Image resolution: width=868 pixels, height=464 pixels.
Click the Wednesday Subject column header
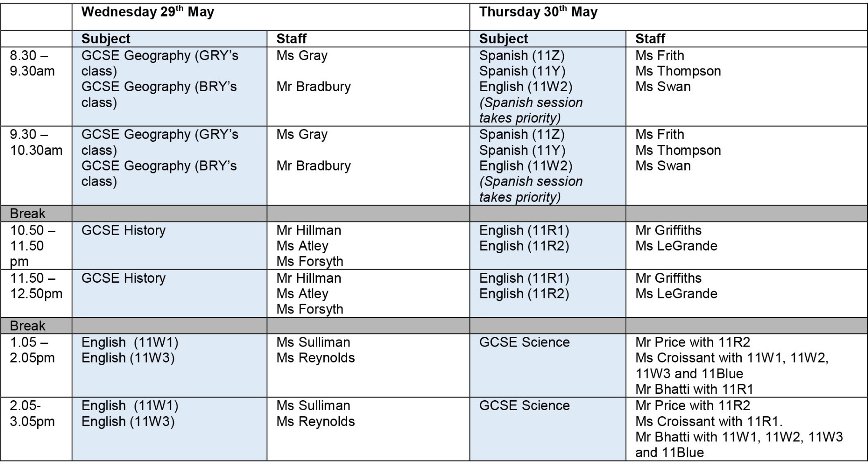[169, 39]
